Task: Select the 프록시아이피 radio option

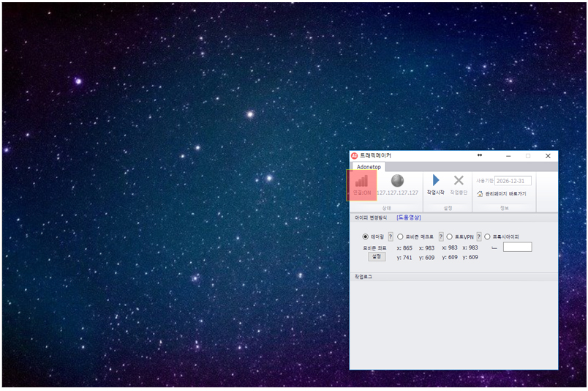Action: 487,237
